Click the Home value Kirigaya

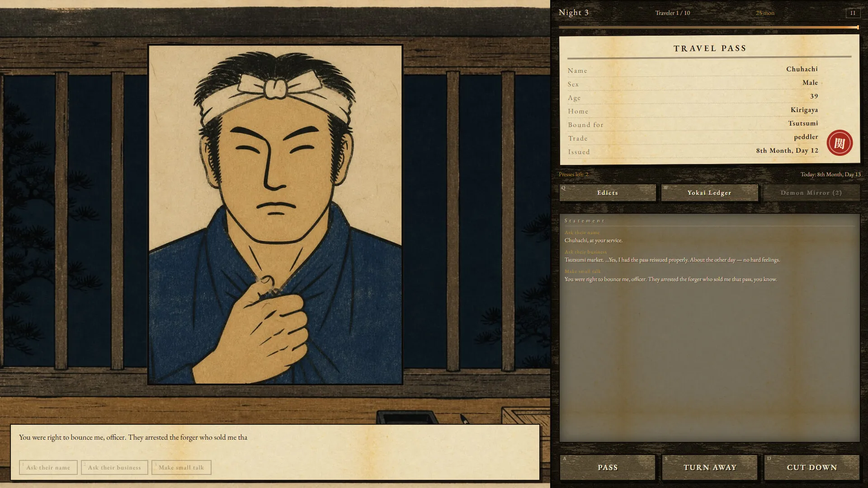tap(804, 110)
